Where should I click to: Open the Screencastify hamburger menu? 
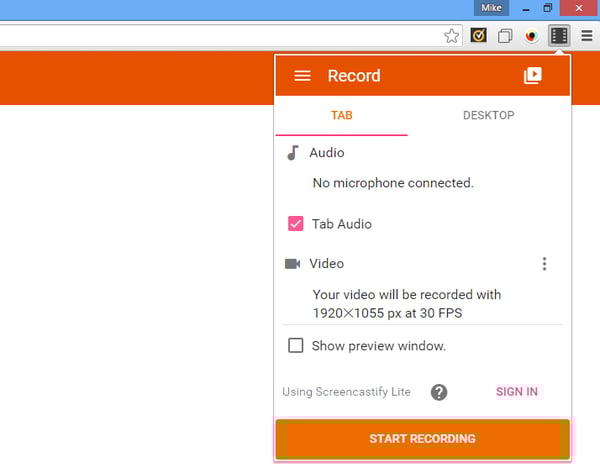[302, 75]
